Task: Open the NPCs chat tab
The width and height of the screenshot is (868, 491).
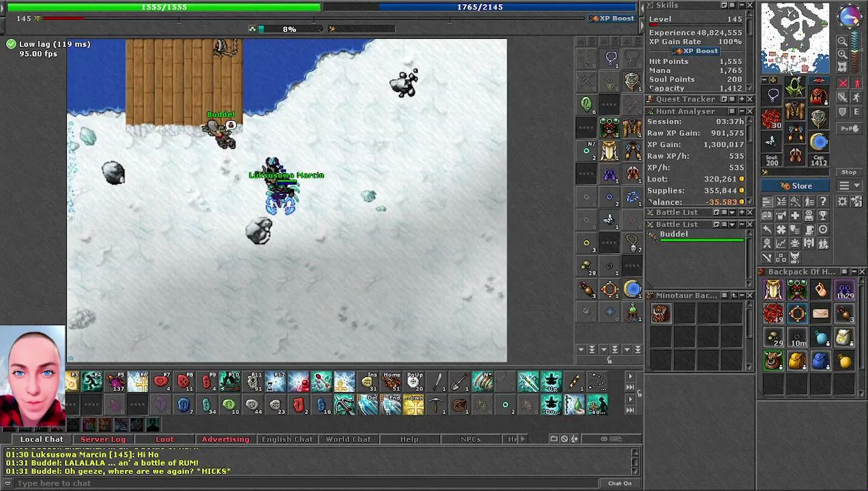Action: pyautogui.click(x=471, y=439)
